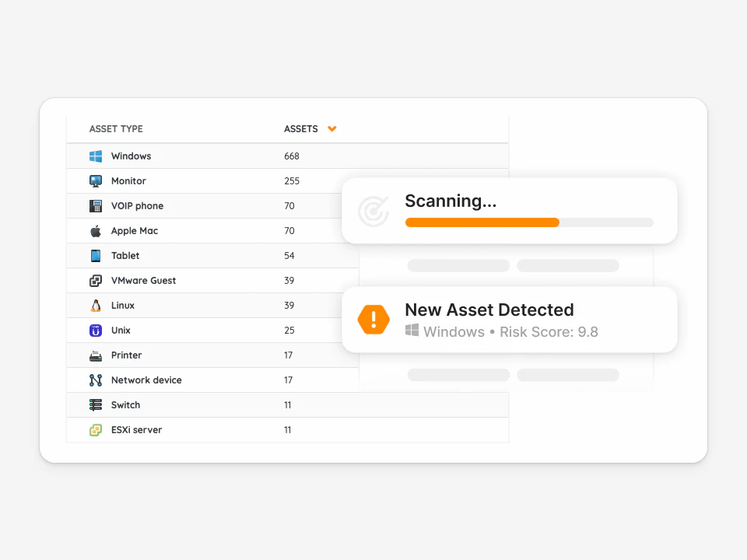The image size is (747, 560).
Task: Click the gray Windows logo in notification
Action: (412, 331)
